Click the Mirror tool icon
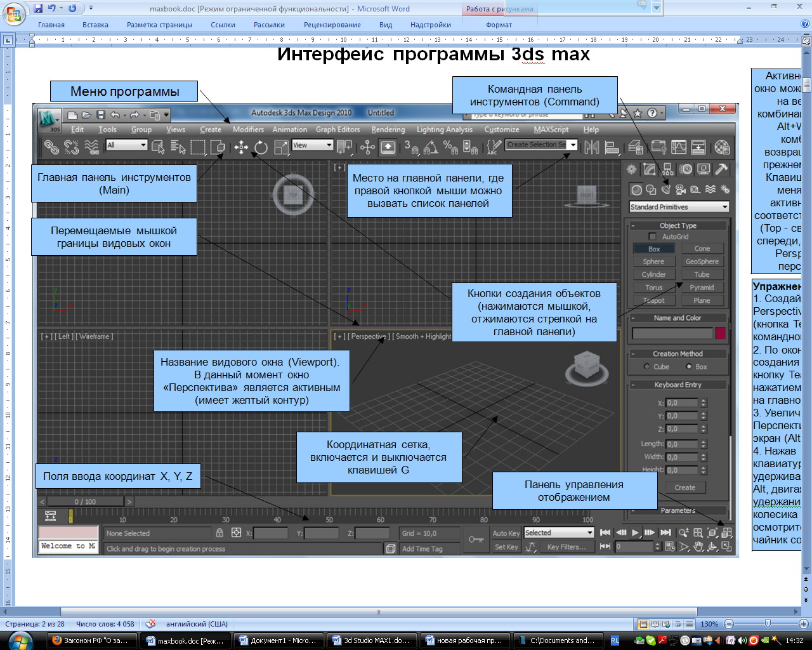Screen dimensions: 812x650 (592, 147)
